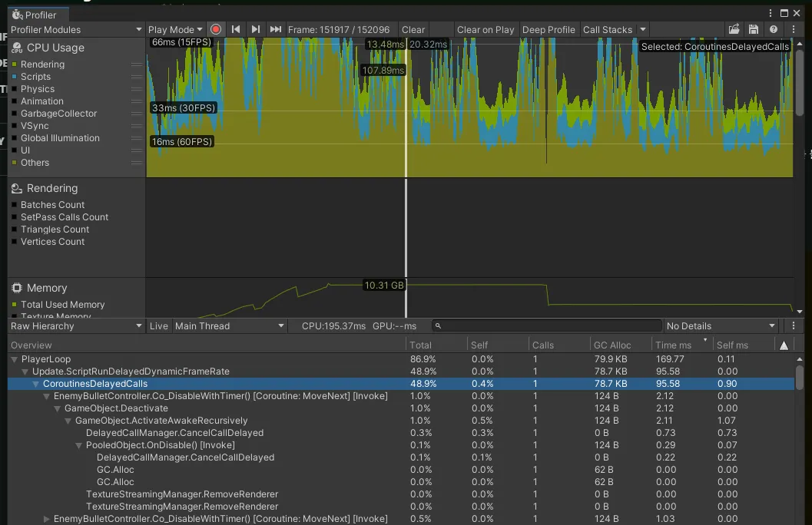Click the save profiler data icon

(x=754, y=29)
